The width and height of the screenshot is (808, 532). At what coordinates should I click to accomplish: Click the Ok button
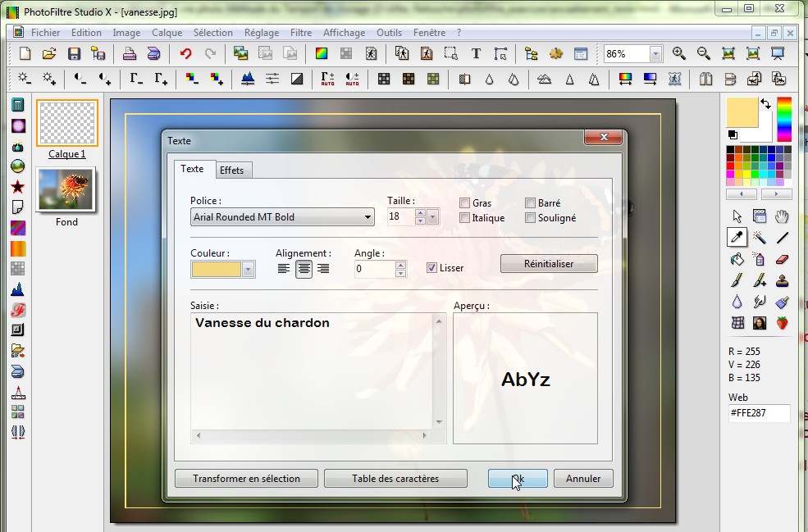[x=518, y=479]
